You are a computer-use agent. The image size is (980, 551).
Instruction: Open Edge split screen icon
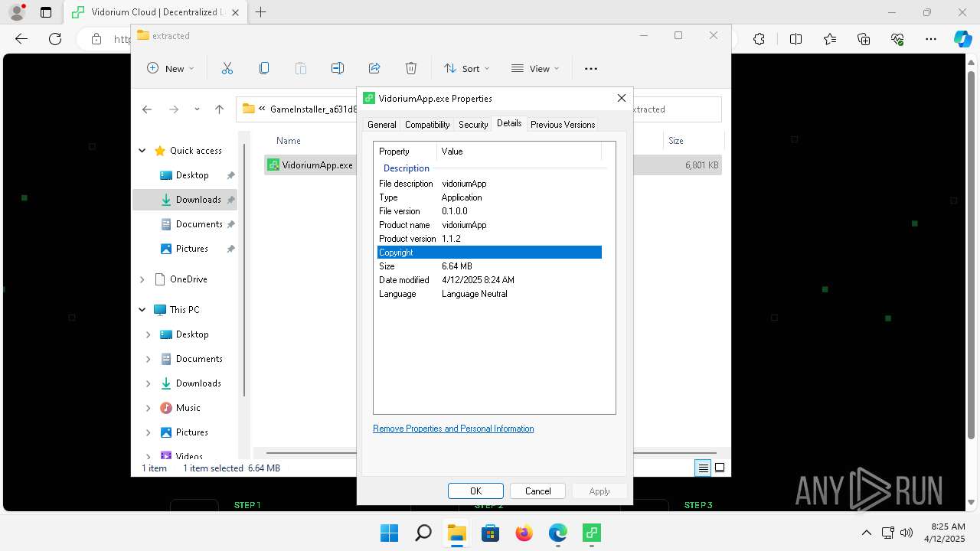pyautogui.click(x=795, y=39)
